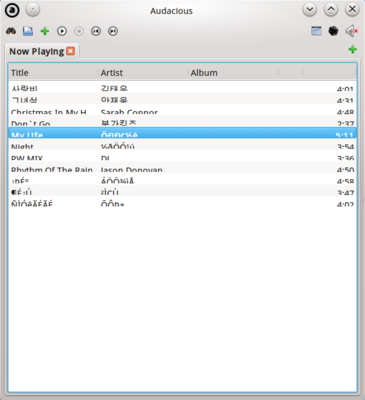Select the PW MIX track
365x400 pixels.
click(x=182, y=156)
